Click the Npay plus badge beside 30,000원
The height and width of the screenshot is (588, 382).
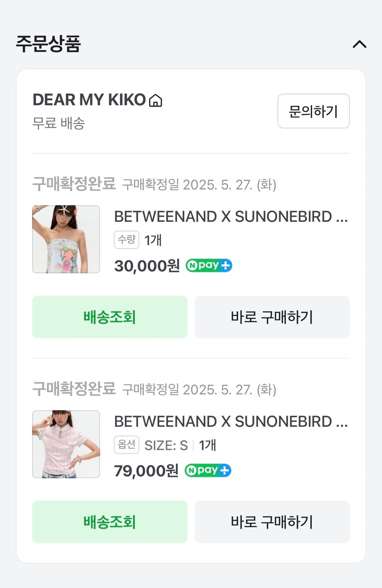209,265
